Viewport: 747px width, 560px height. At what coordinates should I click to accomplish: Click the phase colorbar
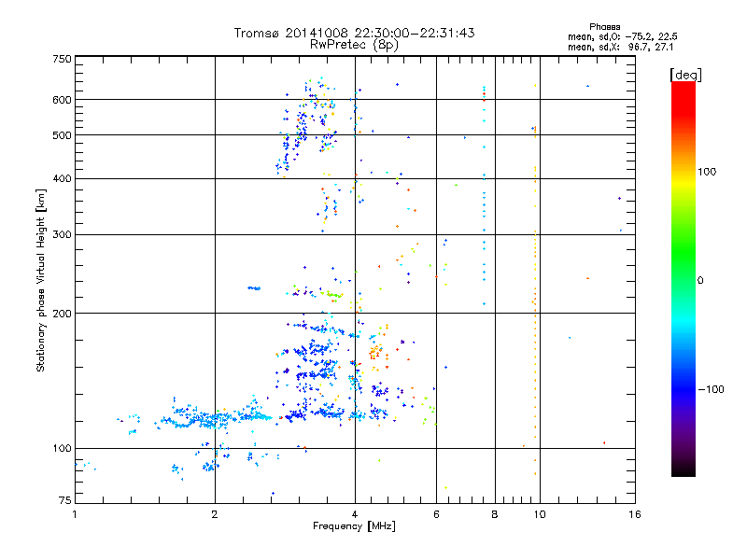pyautogui.click(x=684, y=279)
